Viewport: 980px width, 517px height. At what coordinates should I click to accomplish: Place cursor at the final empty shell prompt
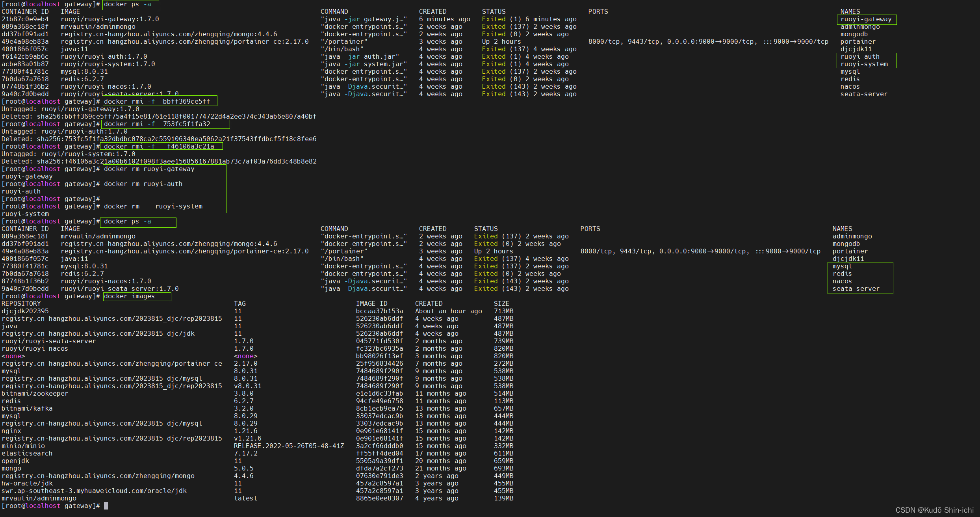tap(106, 506)
